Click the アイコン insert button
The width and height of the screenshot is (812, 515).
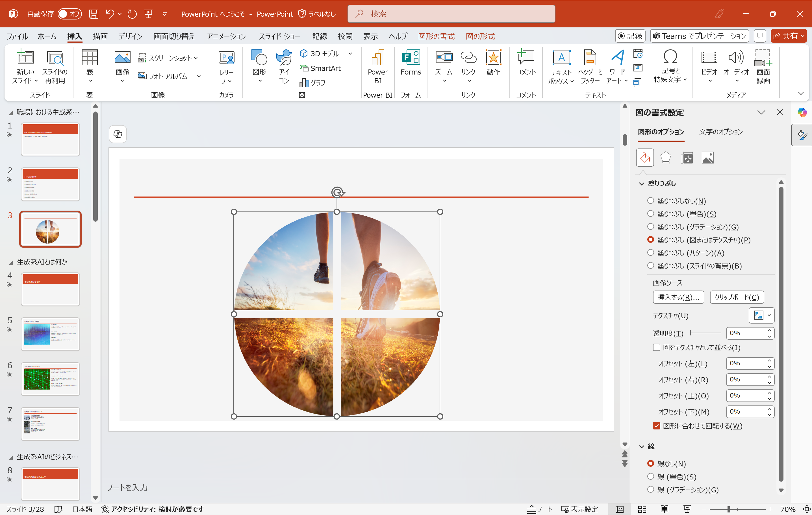tap(284, 66)
